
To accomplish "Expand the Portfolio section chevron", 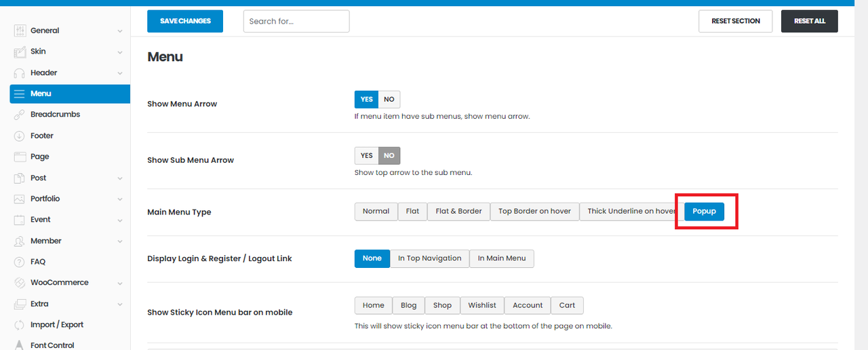I will point(120,199).
